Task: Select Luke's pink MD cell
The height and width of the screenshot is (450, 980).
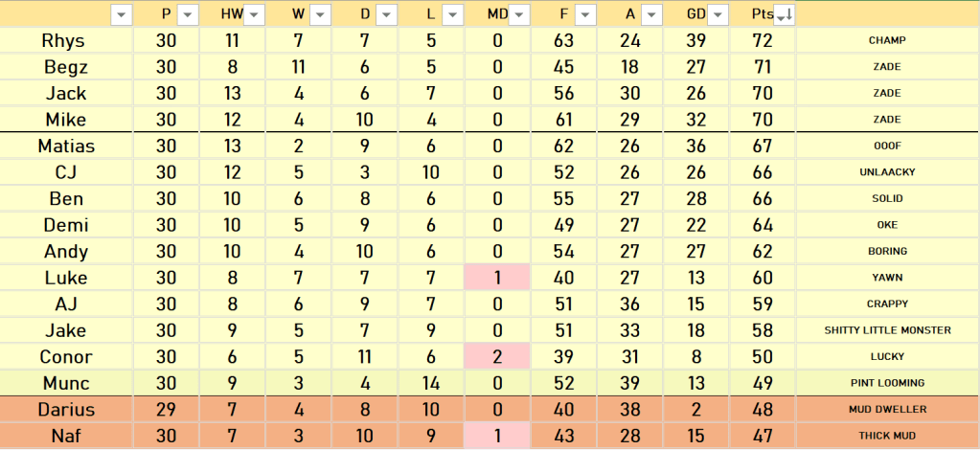Action: coord(497,278)
